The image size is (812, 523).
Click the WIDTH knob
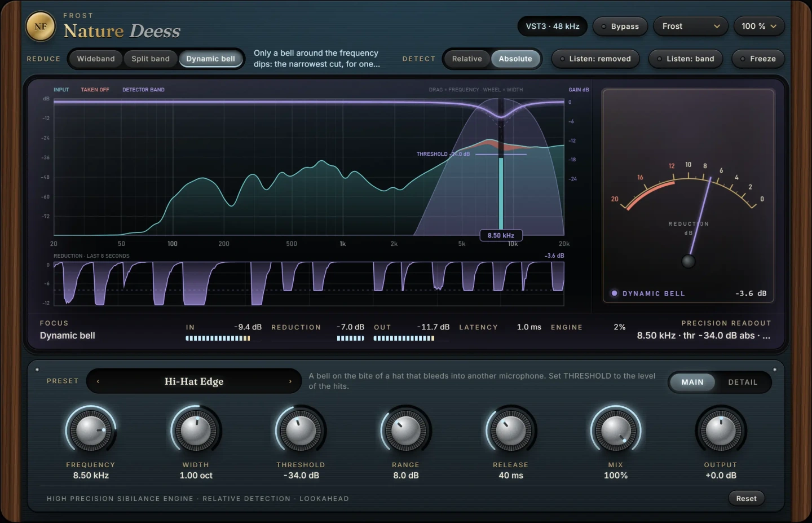click(x=196, y=431)
